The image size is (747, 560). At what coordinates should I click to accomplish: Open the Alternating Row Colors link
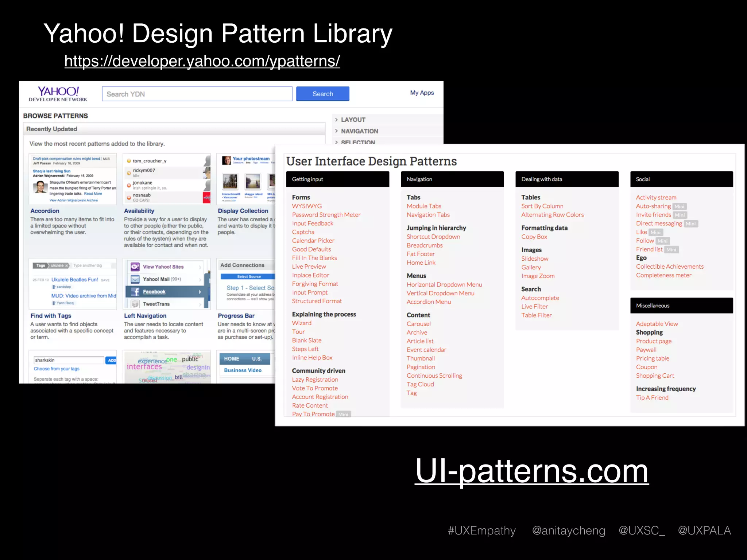553,215
